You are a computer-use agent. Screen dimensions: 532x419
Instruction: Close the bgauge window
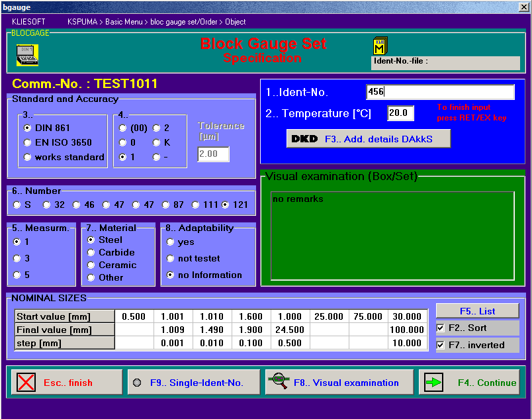tap(523, 7)
